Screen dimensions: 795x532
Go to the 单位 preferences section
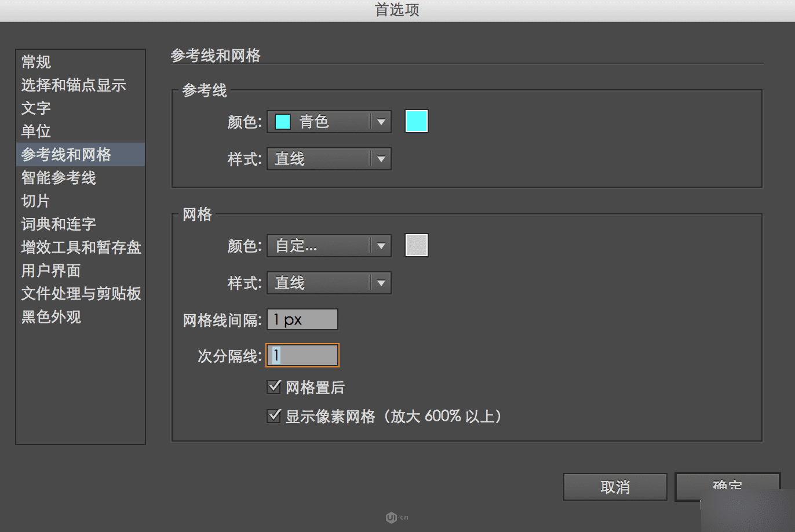(x=36, y=132)
